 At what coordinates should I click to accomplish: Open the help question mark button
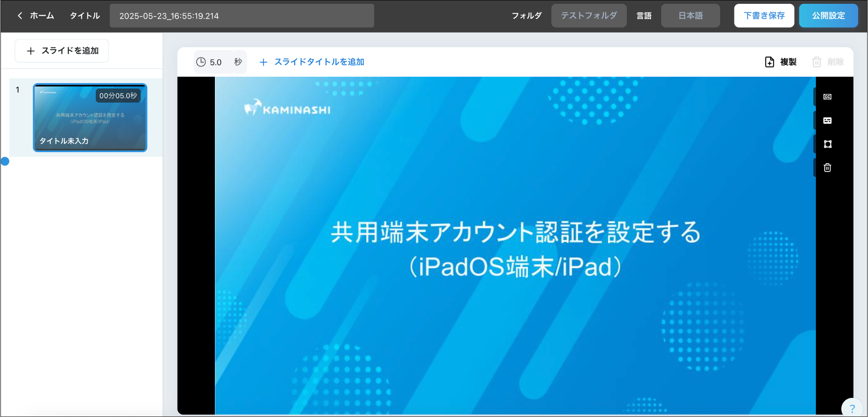click(852, 409)
